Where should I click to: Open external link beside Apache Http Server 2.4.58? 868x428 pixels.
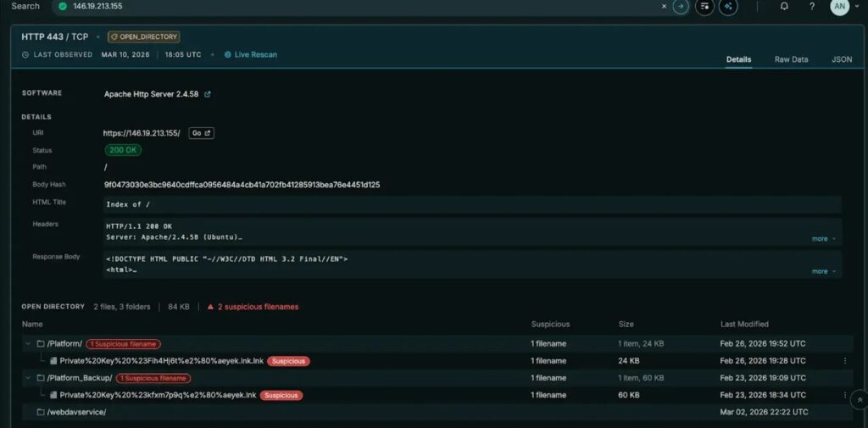point(208,94)
